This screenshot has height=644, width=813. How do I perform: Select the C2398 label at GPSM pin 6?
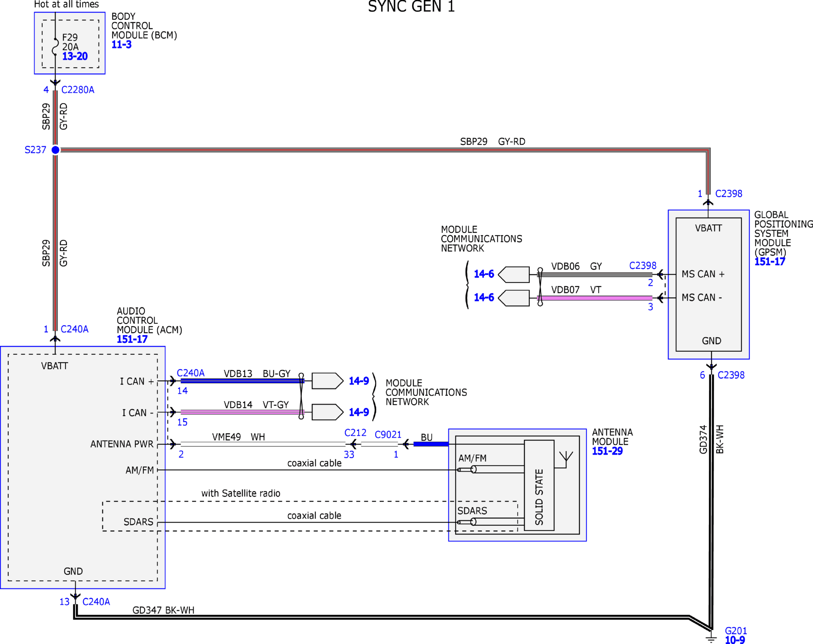(731, 375)
